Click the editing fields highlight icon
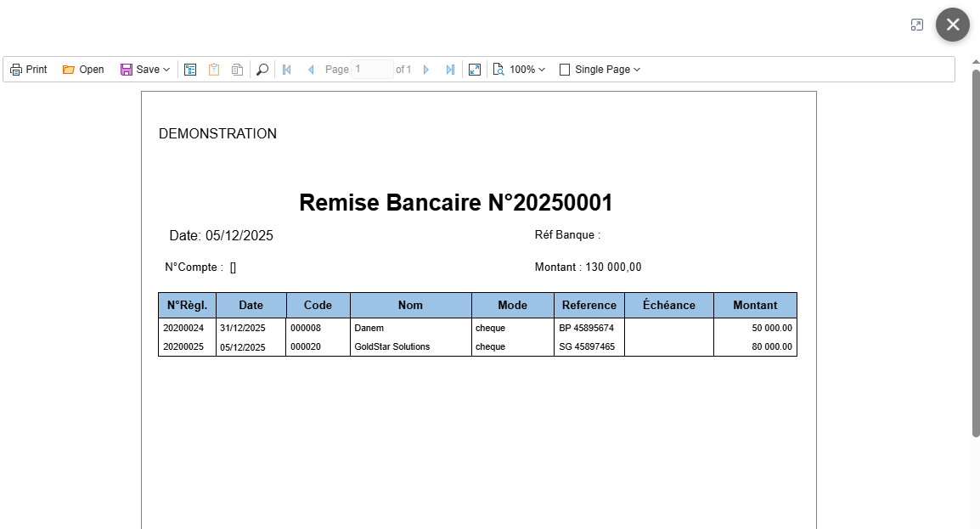Image resolution: width=980 pixels, height=529 pixels. (x=236, y=69)
